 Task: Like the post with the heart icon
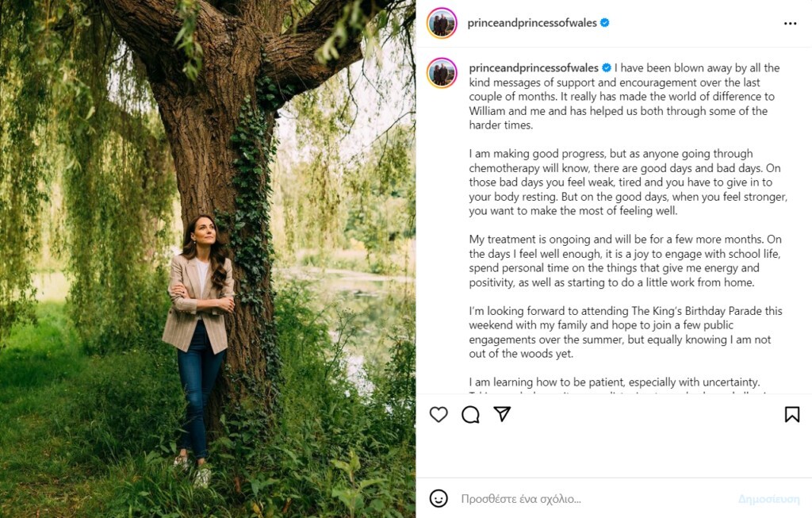[x=439, y=414]
